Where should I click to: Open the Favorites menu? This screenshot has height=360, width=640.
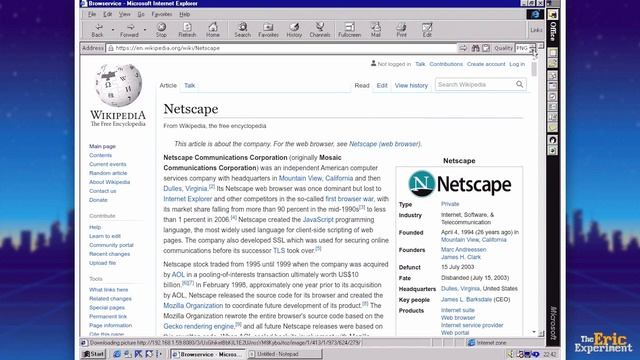coord(162,14)
